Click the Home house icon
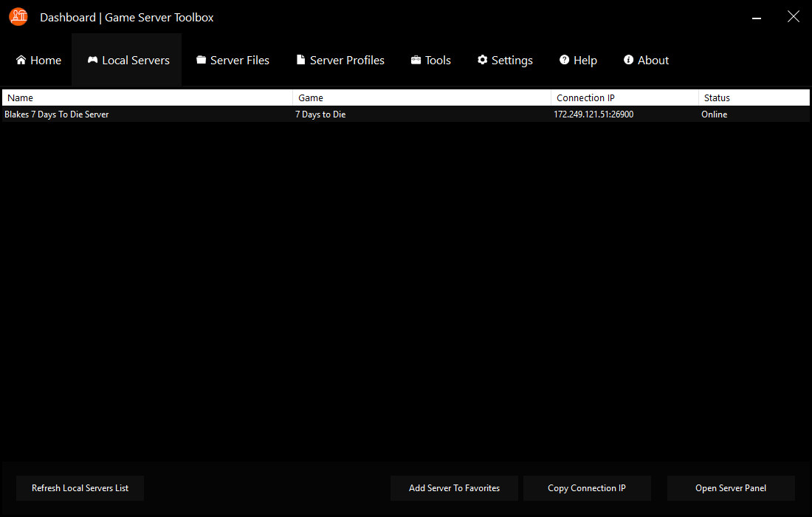812x517 pixels. coord(21,60)
